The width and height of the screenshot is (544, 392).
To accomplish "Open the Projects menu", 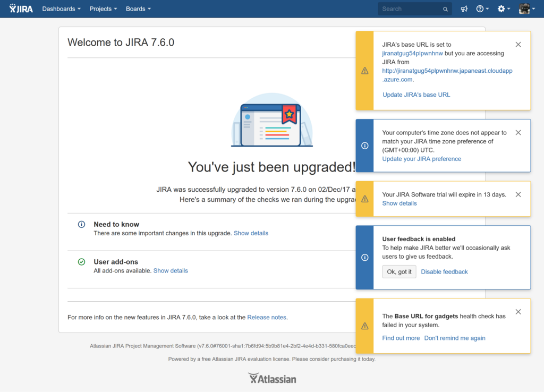I will (x=103, y=8).
